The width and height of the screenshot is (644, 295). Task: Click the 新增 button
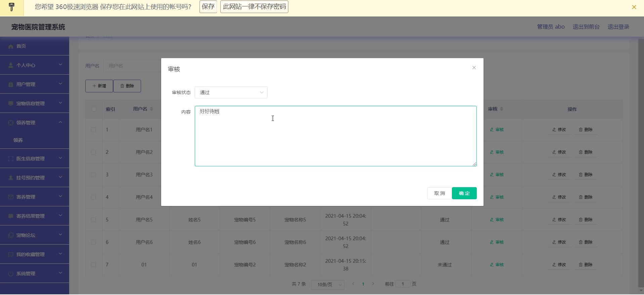tap(99, 86)
